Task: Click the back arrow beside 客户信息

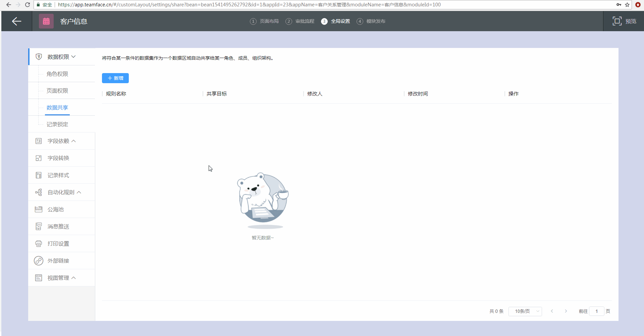Action: (16, 21)
